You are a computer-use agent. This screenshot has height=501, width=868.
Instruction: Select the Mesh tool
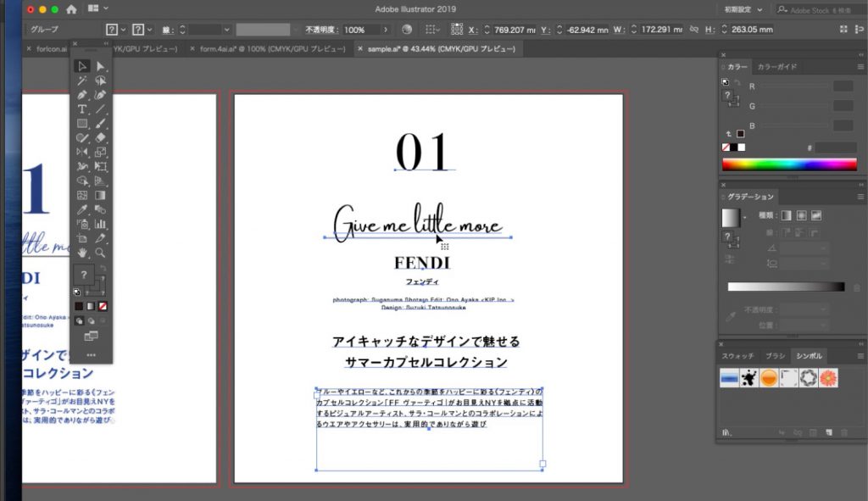82,196
